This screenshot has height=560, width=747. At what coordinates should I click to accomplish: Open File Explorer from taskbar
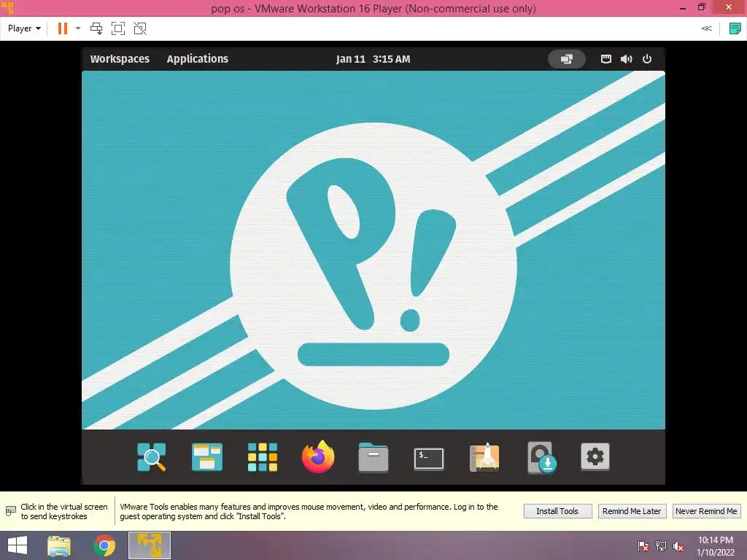[59, 545]
